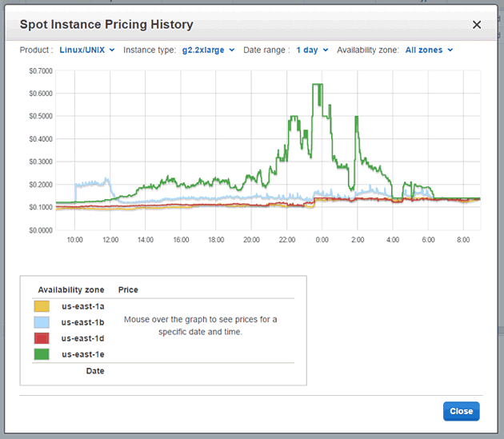The height and width of the screenshot is (439, 504).
Task: Click the 18:00 time axis label
Action: point(216,240)
